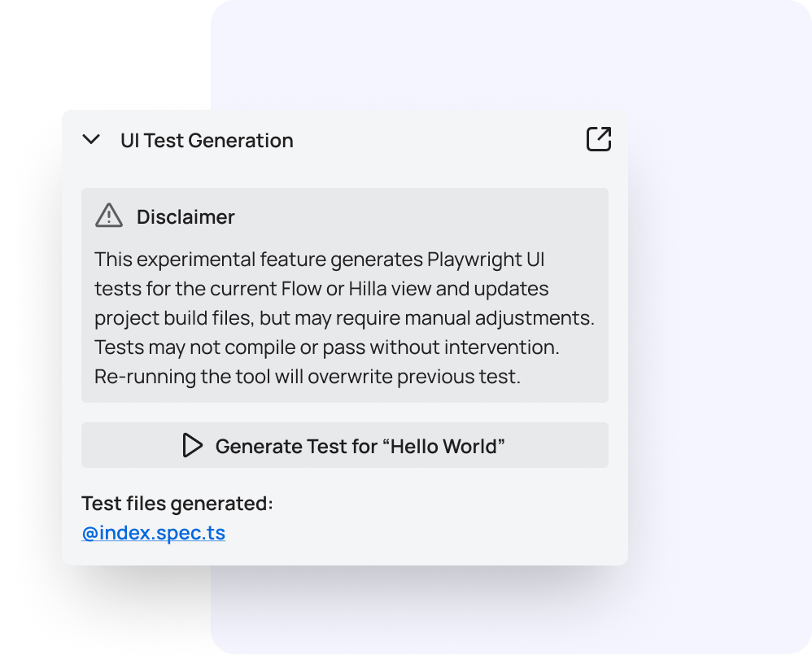Run Generate Test for "Hello World"
This screenshot has height=668, width=812.
click(345, 445)
